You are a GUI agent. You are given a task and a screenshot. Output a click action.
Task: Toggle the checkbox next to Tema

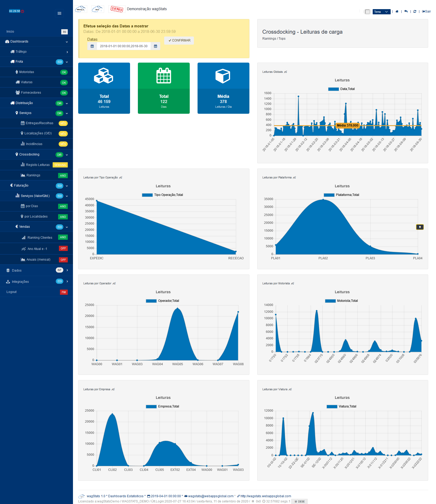pyautogui.click(x=367, y=12)
